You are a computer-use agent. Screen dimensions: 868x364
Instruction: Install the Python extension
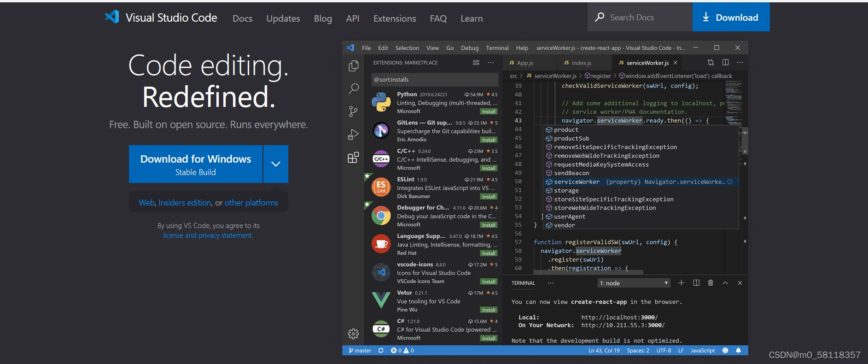pyautogui.click(x=489, y=112)
